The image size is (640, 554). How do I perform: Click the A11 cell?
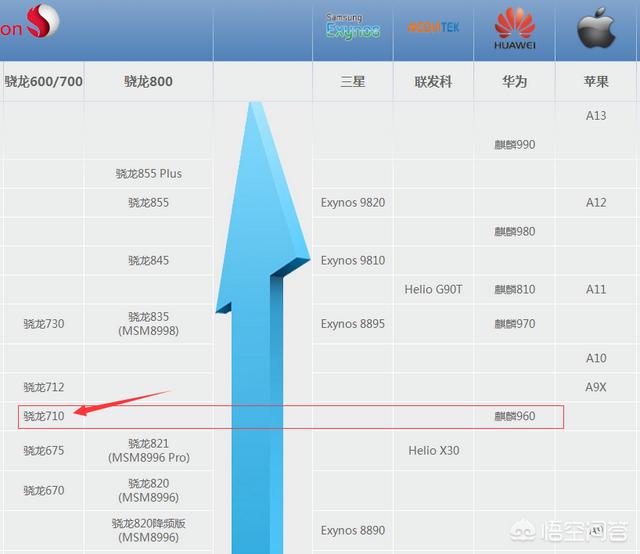(596, 289)
